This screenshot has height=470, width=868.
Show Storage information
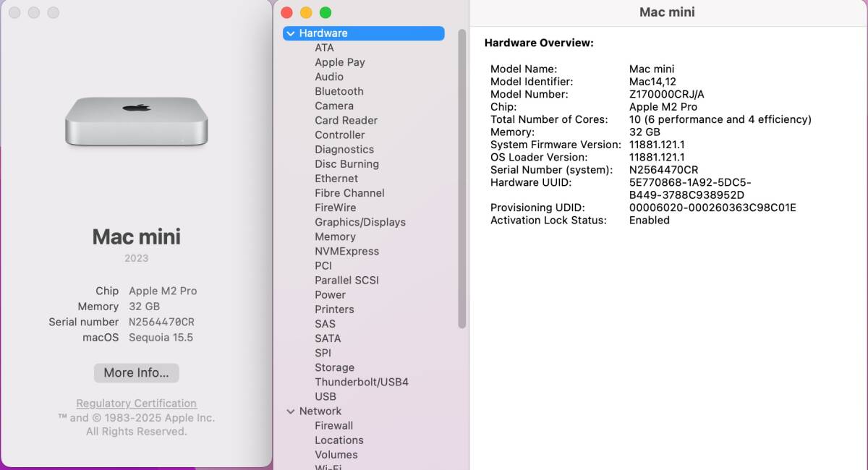pos(335,367)
